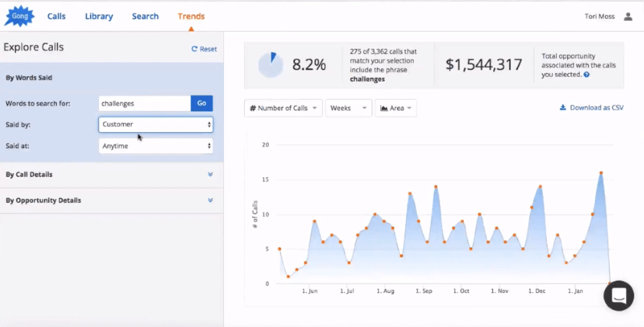
Task: Expand the By Opportunity Details section
Action: coord(112,201)
